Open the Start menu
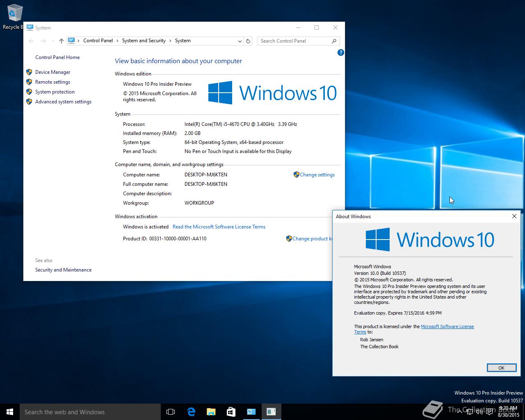Screen dimensions: 525x420 (x=10, y=412)
